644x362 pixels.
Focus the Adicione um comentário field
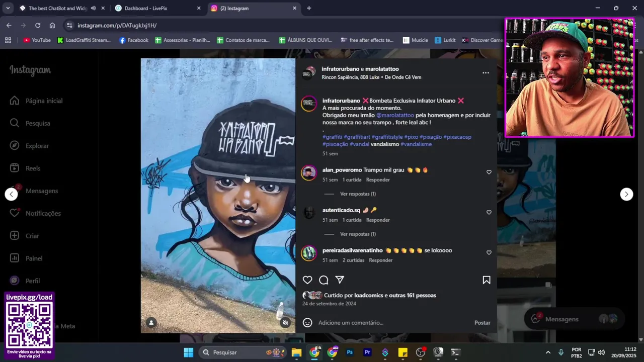[x=392, y=323]
